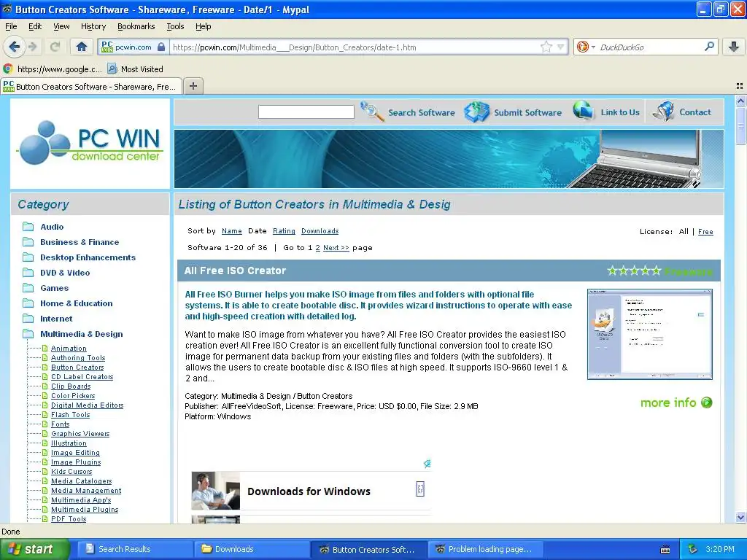Click the AdChoices icon above the ad
The image size is (747, 560).
[x=427, y=463]
